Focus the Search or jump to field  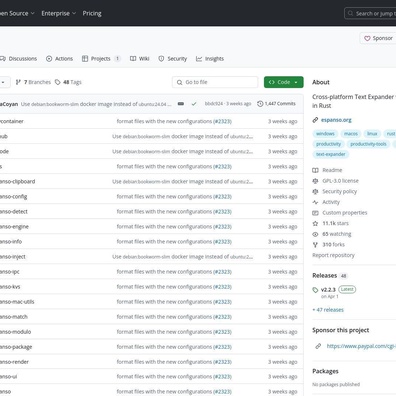[x=370, y=14]
